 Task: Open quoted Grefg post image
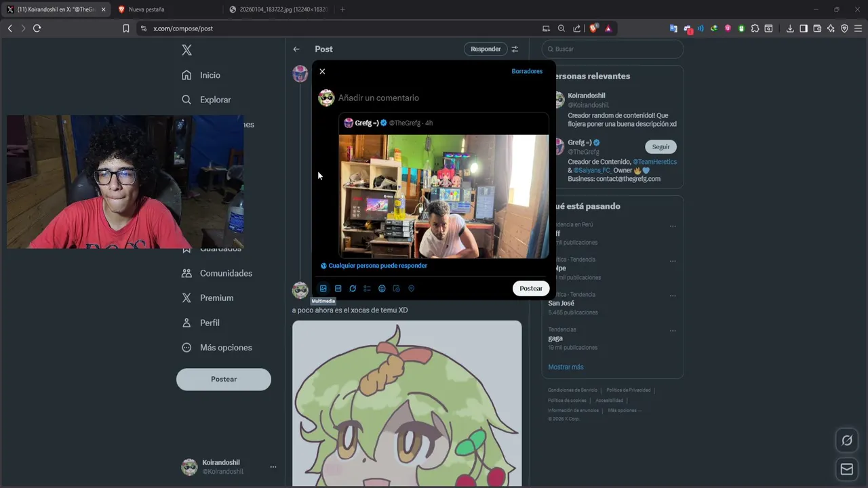coord(443,197)
